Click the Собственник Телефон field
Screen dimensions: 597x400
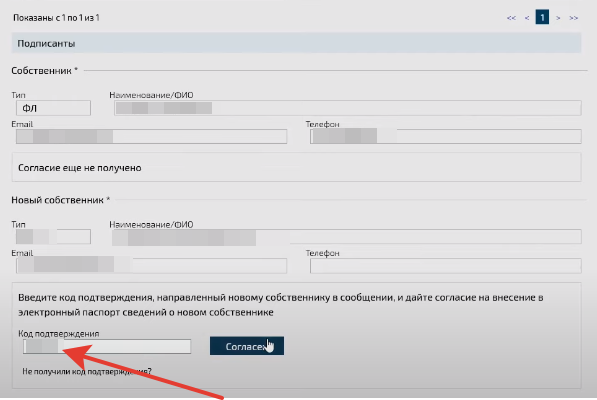coord(445,136)
